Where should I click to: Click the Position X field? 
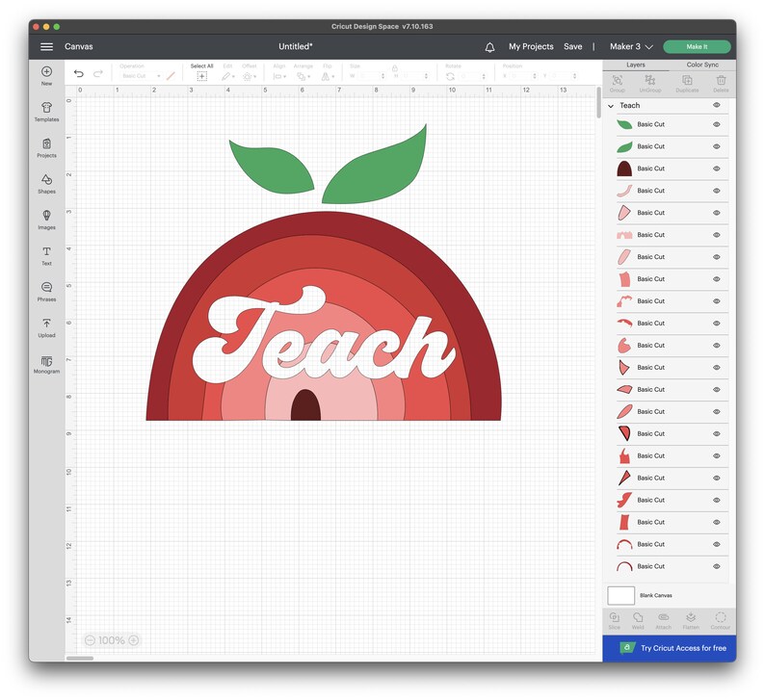[523, 76]
